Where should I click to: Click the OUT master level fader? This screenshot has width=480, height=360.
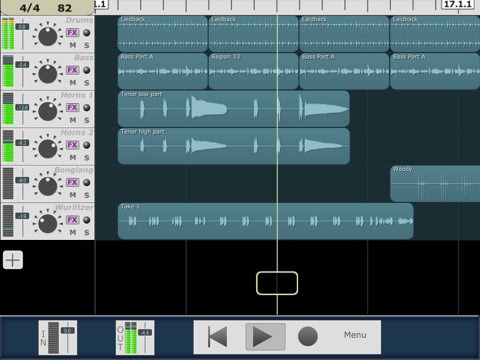coord(145,337)
